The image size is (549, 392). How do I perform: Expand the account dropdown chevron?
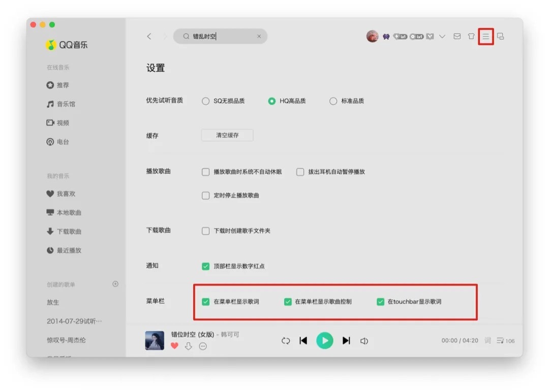[x=442, y=37]
